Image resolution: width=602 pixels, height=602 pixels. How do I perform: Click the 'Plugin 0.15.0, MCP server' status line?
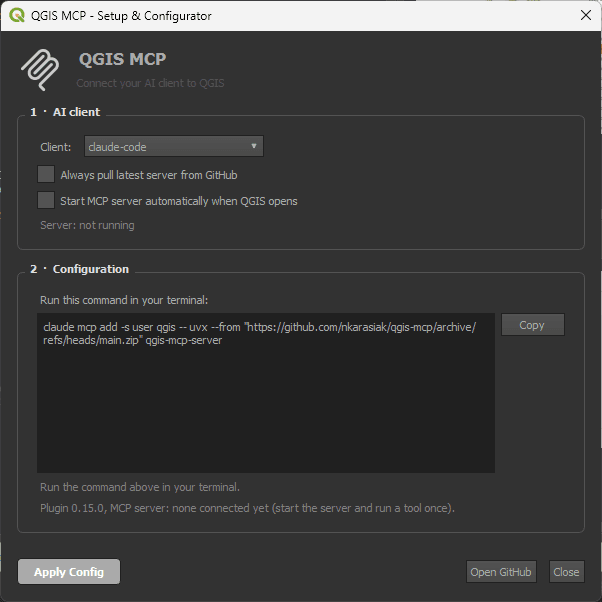tap(247, 508)
